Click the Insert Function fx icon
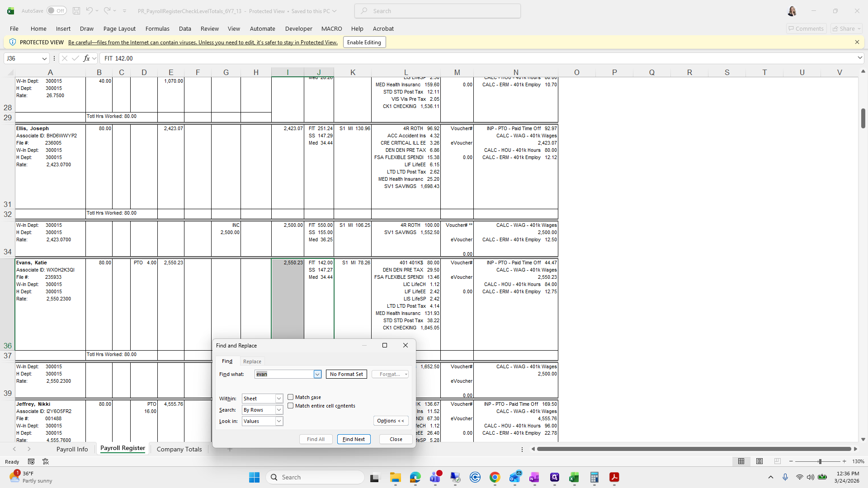The height and width of the screenshot is (488, 868). pos(86,58)
